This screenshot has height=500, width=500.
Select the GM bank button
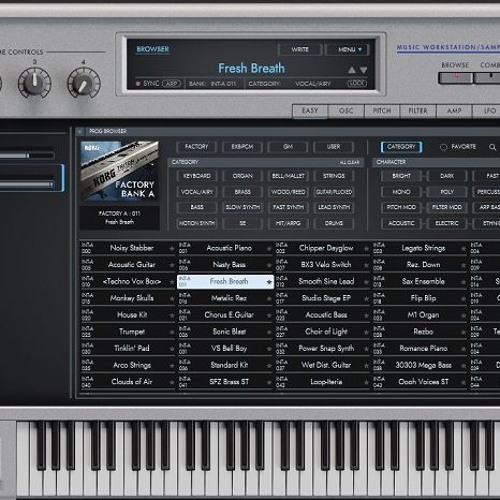coord(288,147)
